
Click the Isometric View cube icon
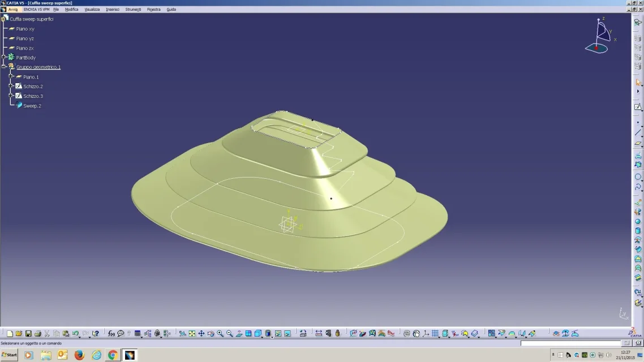(x=257, y=334)
